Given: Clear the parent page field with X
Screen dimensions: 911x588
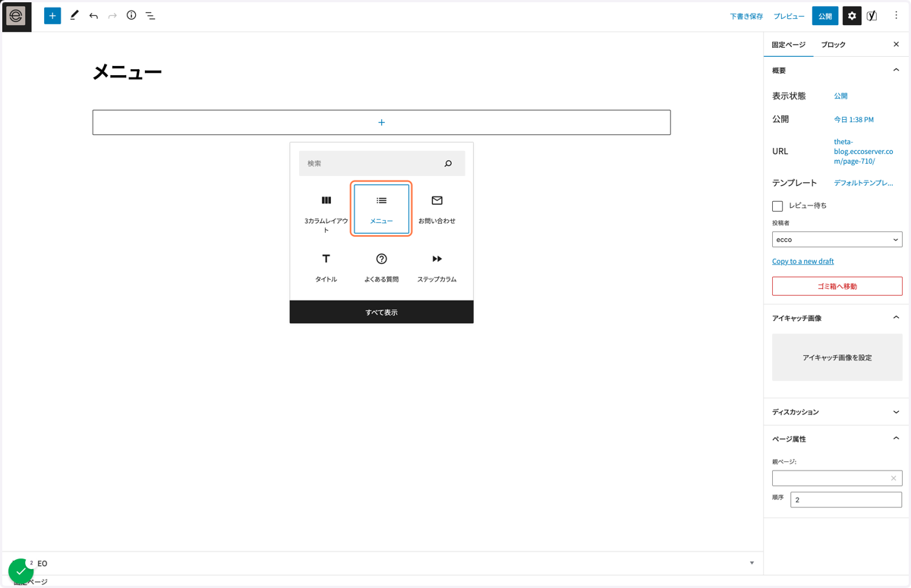Looking at the screenshot, I should click(894, 478).
